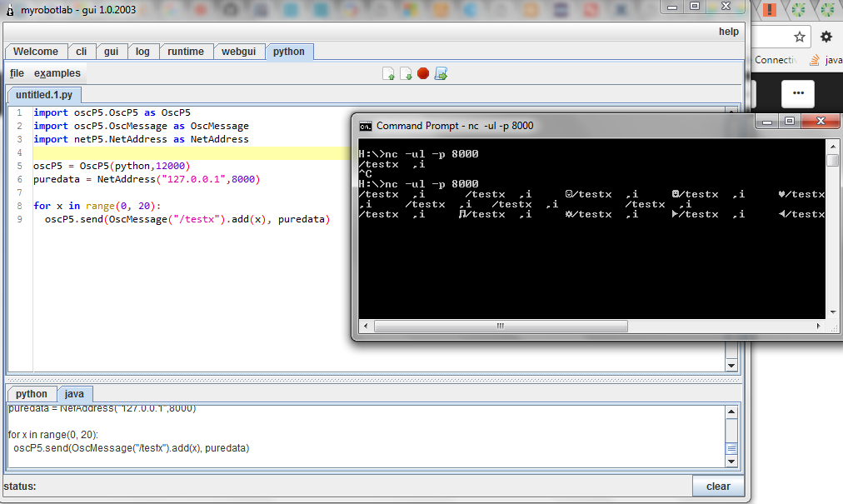Viewport: 843px width, 504px height.
Task: Click Command Prompt horizontal scrollbar left arrow
Action: [x=367, y=326]
